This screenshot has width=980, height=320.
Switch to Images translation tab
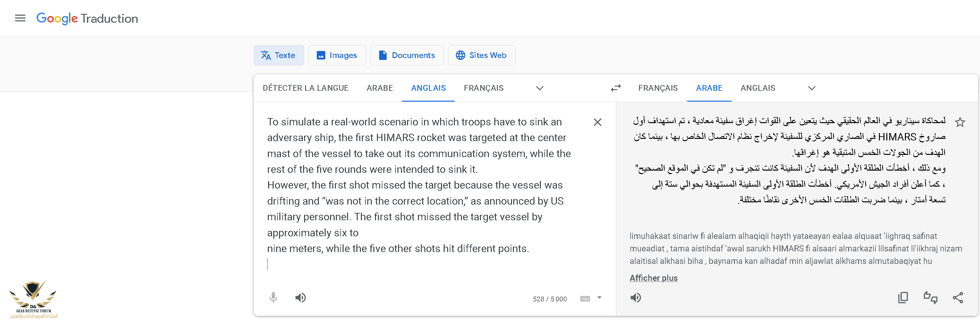(337, 55)
